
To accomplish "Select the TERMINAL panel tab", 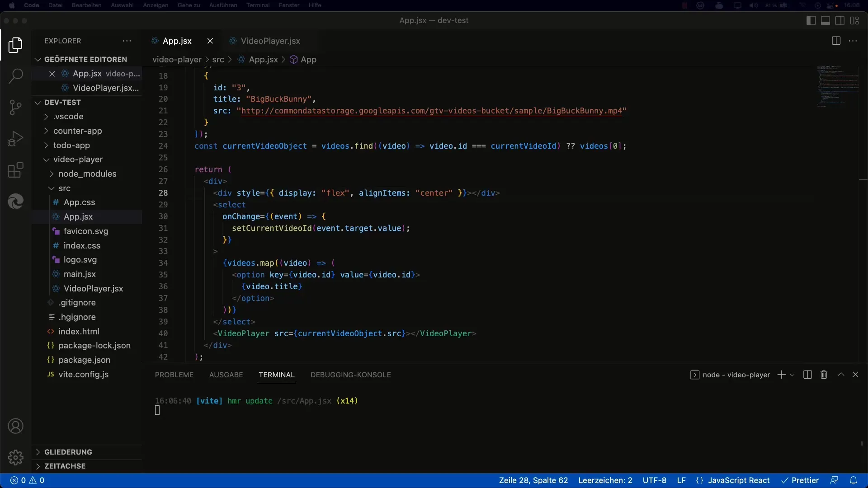I will click(x=277, y=375).
